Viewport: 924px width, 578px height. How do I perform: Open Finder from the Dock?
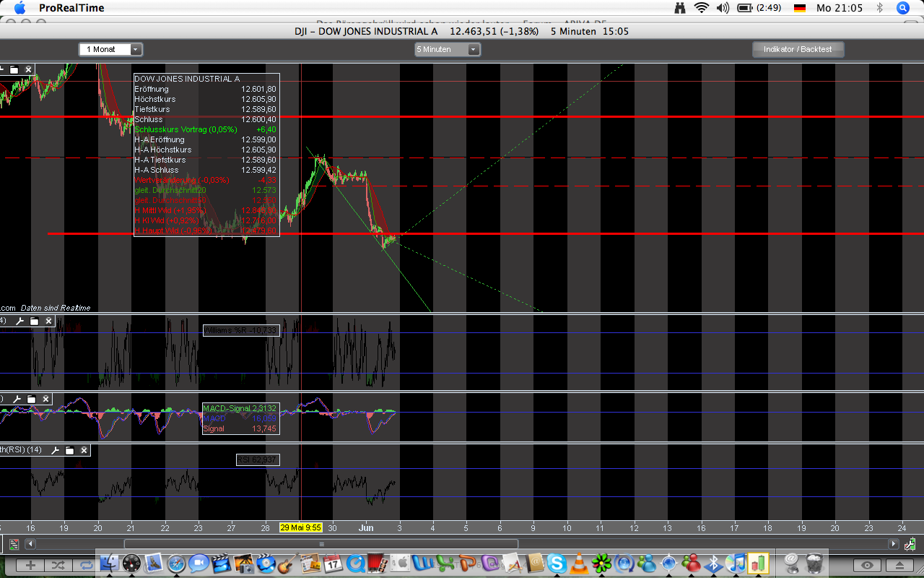tap(110, 563)
